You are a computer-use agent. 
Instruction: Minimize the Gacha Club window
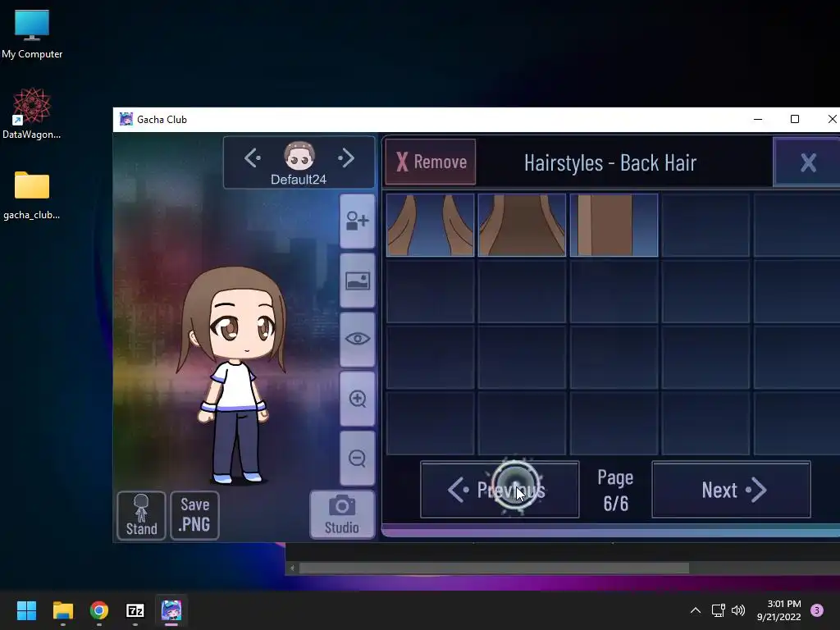click(x=757, y=119)
